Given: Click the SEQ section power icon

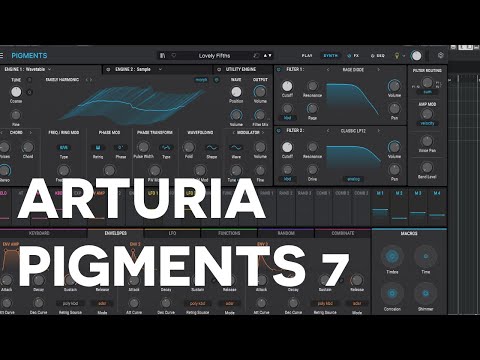Looking at the screenshot, I should tap(372, 56).
